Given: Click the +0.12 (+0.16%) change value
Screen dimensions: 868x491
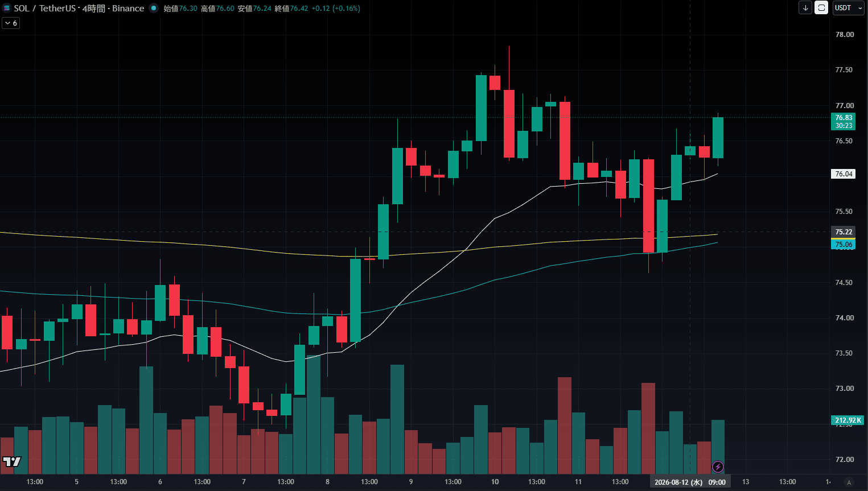Looking at the screenshot, I should 336,9.
